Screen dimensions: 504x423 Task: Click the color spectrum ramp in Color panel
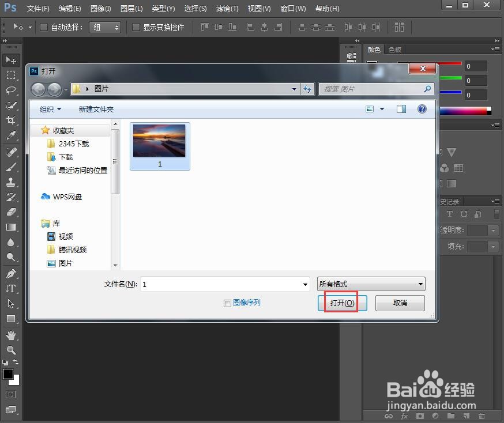pos(463,111)
